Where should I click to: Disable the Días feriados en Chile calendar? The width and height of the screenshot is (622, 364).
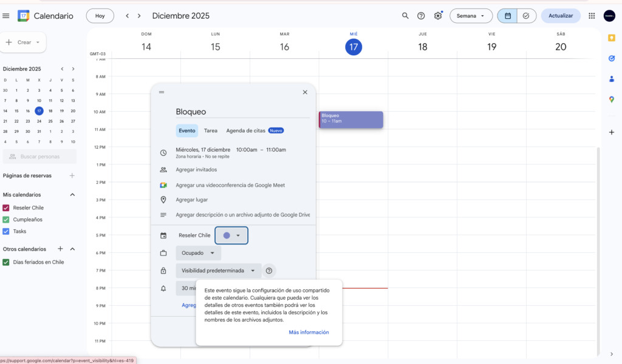coord(6,262)
